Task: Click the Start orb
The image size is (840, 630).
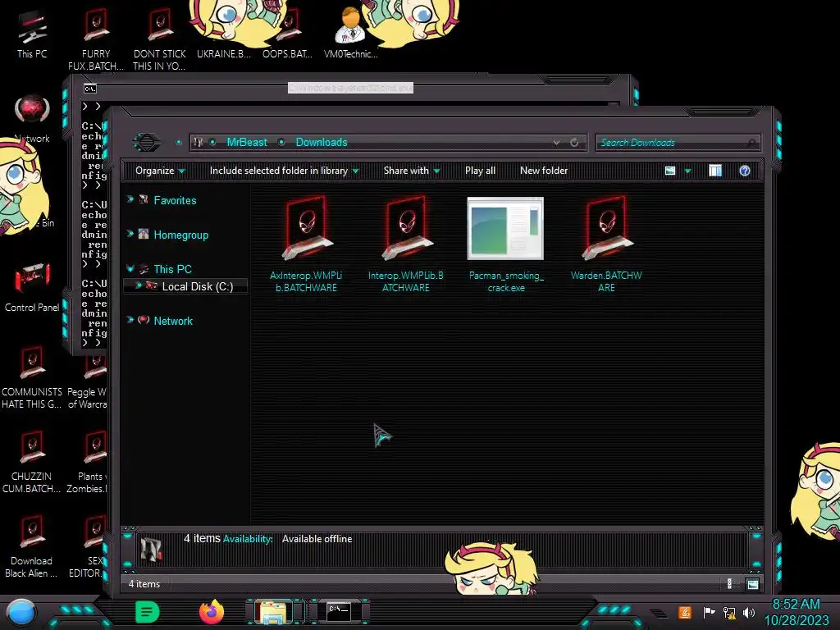Action: click(x=21, y=612)
